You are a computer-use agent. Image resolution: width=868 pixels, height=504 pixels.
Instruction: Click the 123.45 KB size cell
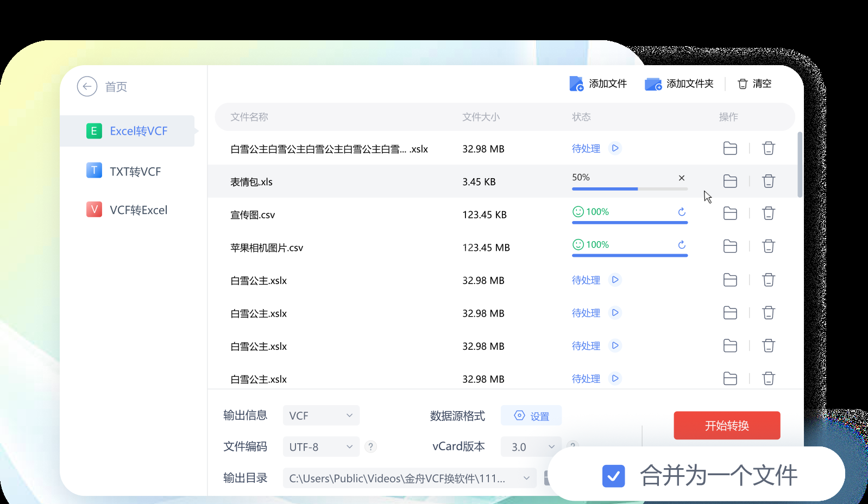[485, 215]
